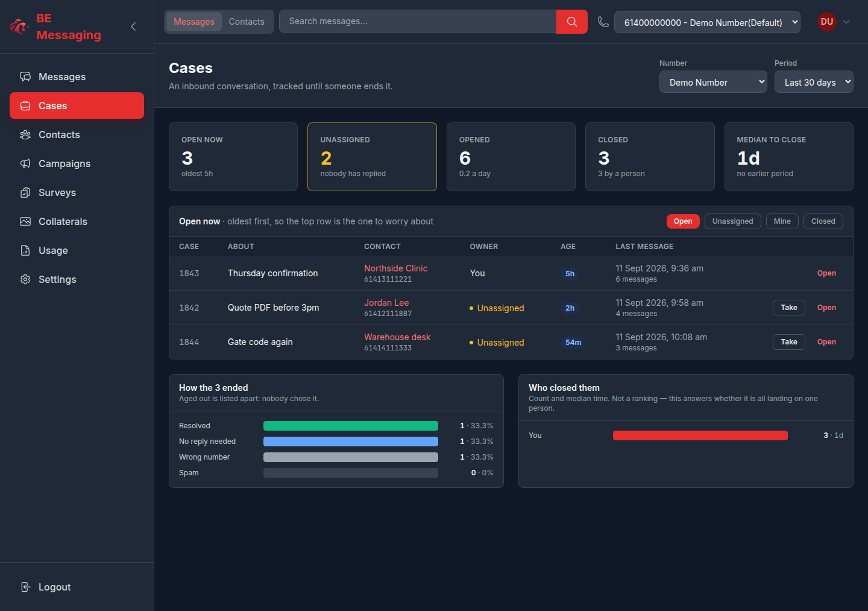Click the red You closed-by bar
Image resolution: width=868 pixels, height=611 pixels.
point(700,435)
